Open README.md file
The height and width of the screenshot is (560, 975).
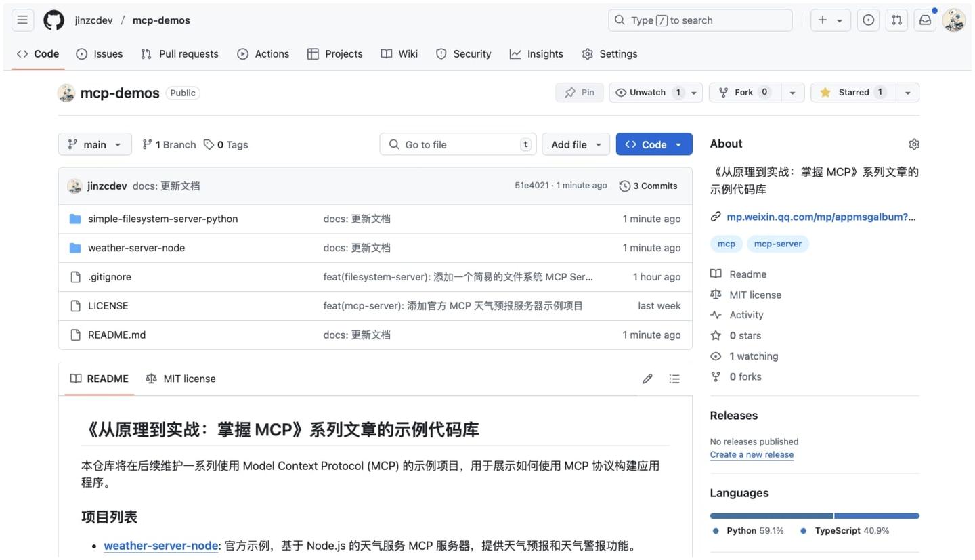[x=116, y=335]
